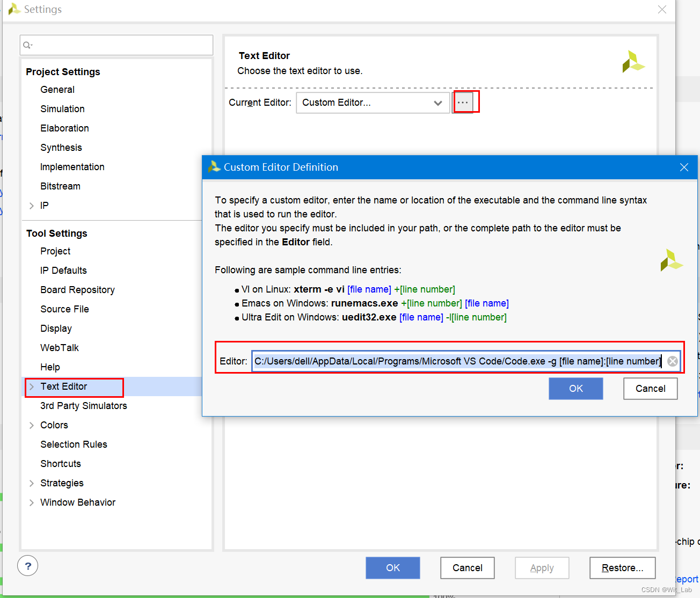Select Strategies settings item
This screenshot has width=700, height=598.
pyautogui.click(x=62, y=483)
